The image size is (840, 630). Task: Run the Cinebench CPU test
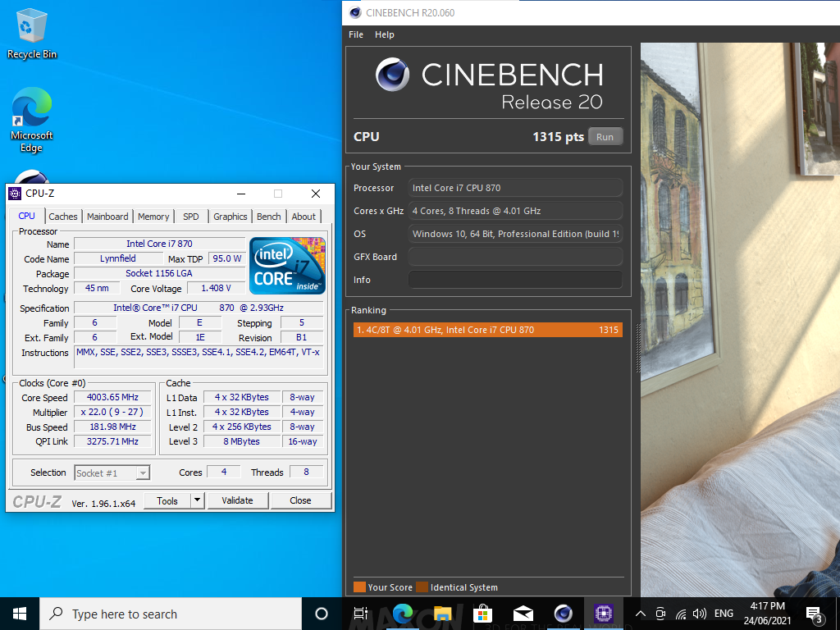(605, 137)
